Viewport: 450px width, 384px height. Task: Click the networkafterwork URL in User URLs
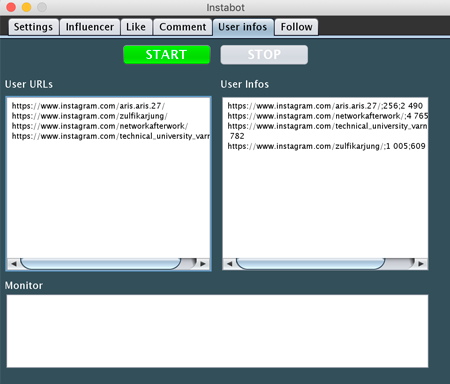[100, 126]
